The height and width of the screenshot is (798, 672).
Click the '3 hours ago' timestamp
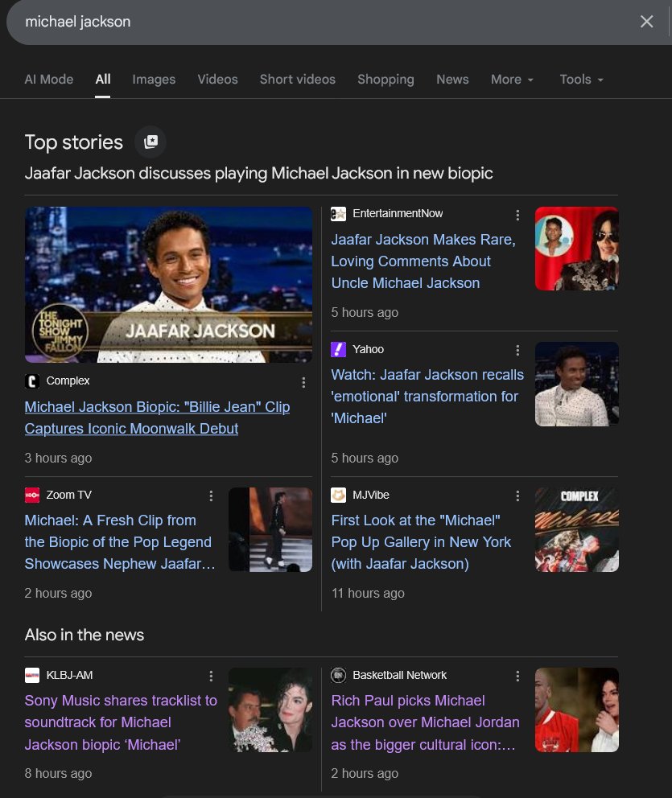click(58, 458)
